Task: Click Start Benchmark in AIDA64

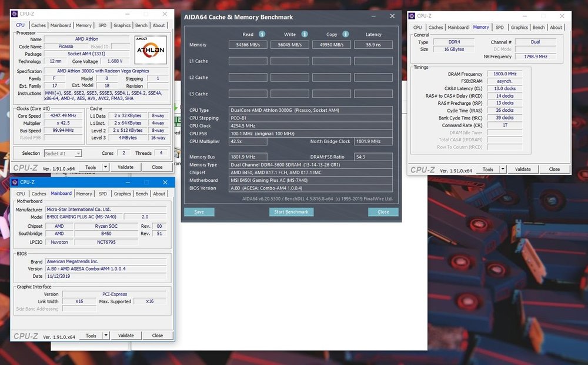Action: tap(292, 212)
